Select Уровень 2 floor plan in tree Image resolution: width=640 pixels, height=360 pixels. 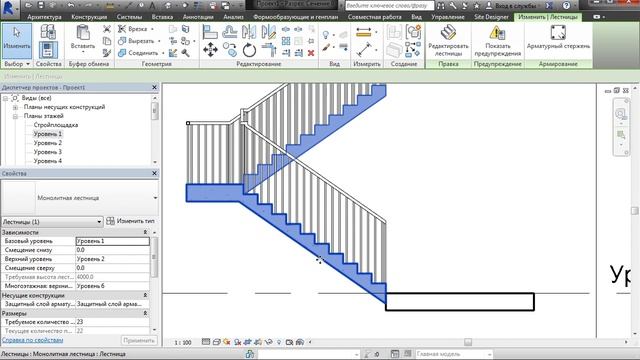click(48, 143)
